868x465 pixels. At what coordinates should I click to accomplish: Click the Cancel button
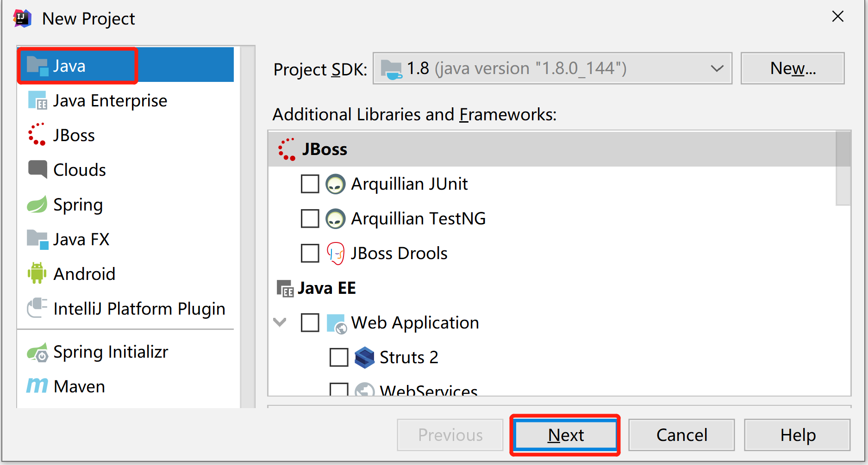(681, 435)
